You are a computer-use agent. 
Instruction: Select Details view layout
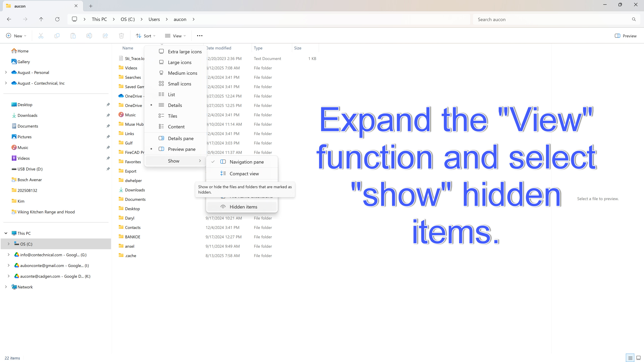click(x=175, y=105)
